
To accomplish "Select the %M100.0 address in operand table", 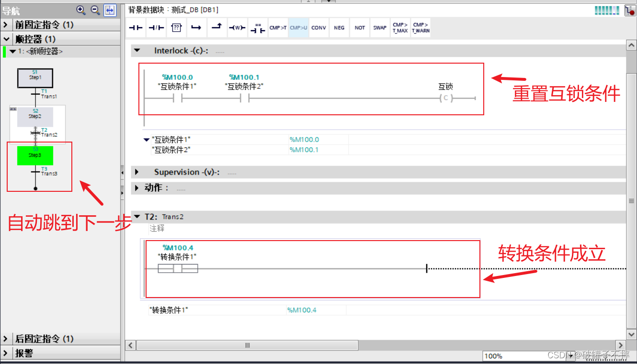I will (x=304, y=140).
